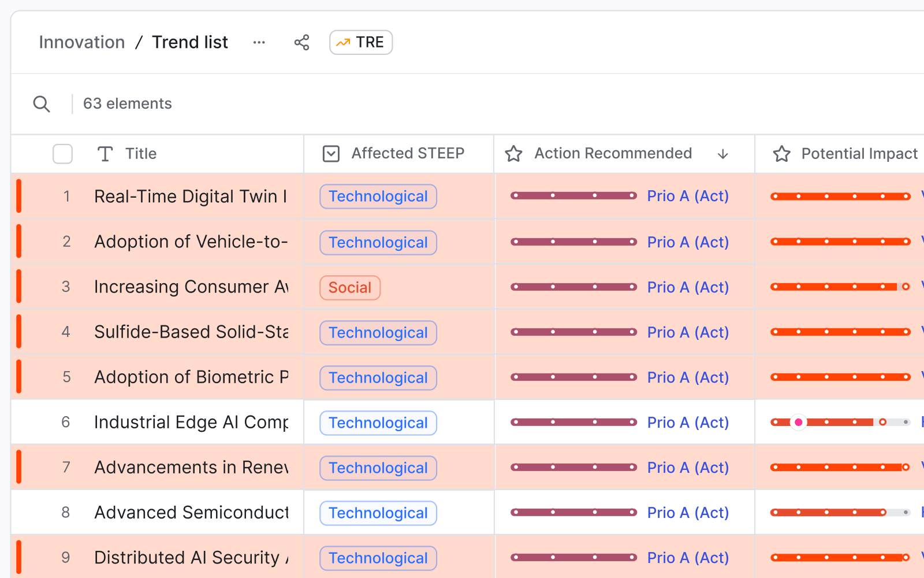
Task: Click the share icon
Action: tap(301, 42)
